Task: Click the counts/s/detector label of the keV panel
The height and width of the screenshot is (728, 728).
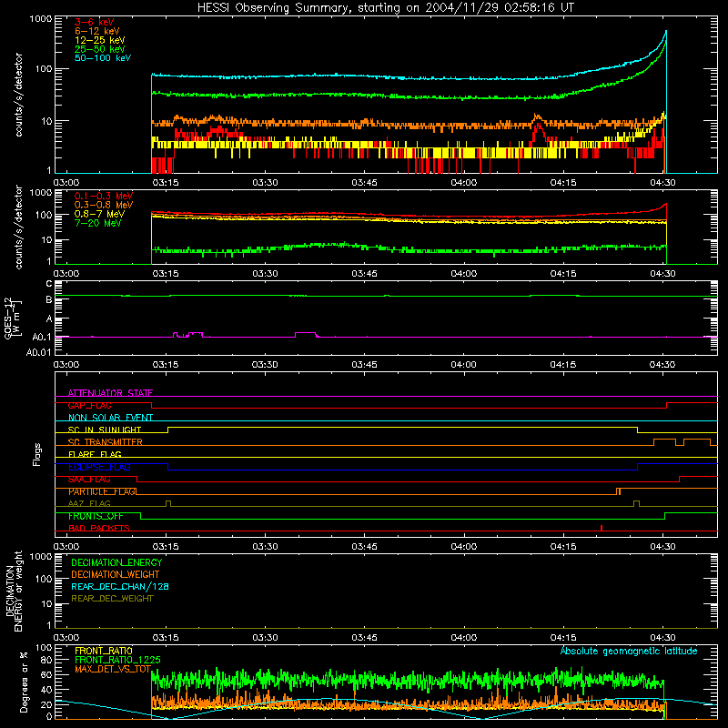Action: pos(18,95)
